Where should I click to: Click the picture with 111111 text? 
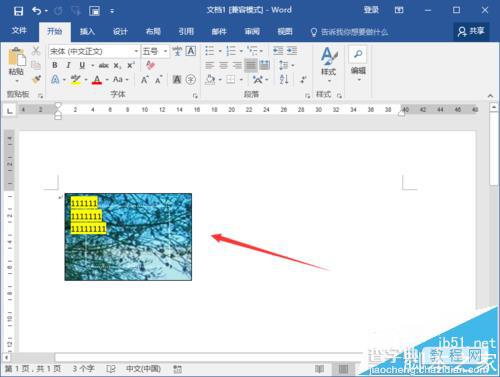click(128, 237)
